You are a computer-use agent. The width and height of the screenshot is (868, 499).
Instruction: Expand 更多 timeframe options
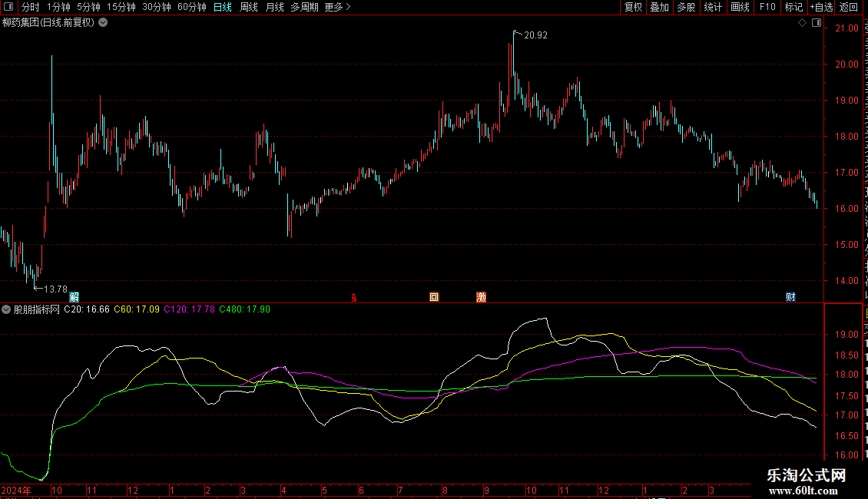[x=338, y=7]
